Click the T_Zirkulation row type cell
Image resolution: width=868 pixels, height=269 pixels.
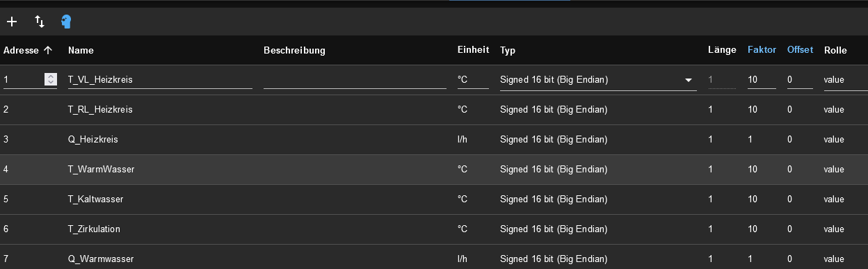pos(554,229)
